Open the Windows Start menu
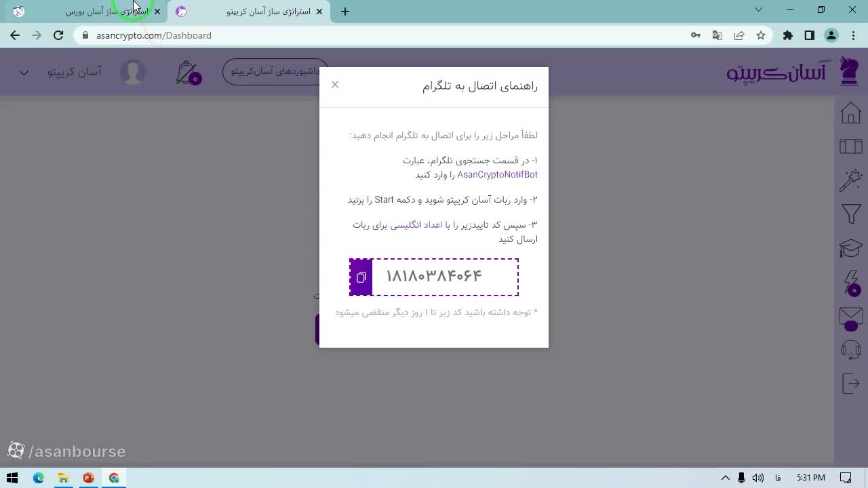The width and height of the screenshot is (868, 488). point(12,478)
